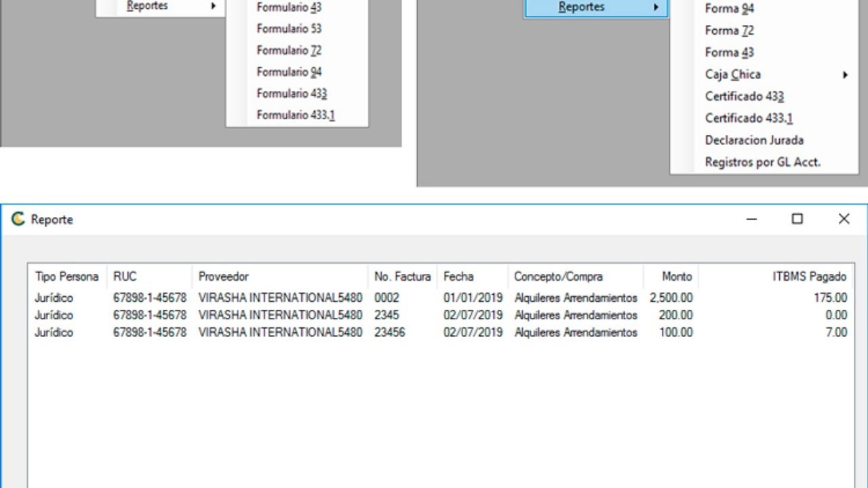
Task: Select invoice 0002 cell
Action: coord(387,298)
